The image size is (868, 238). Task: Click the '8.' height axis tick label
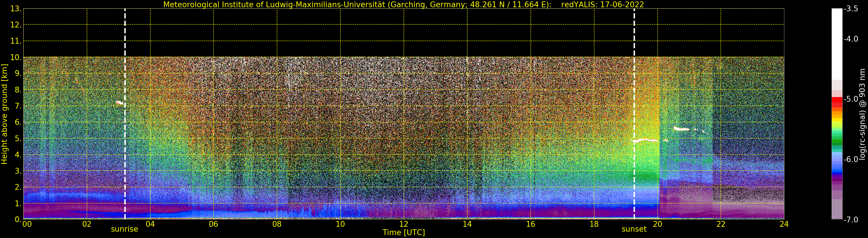tap(18, 90)
